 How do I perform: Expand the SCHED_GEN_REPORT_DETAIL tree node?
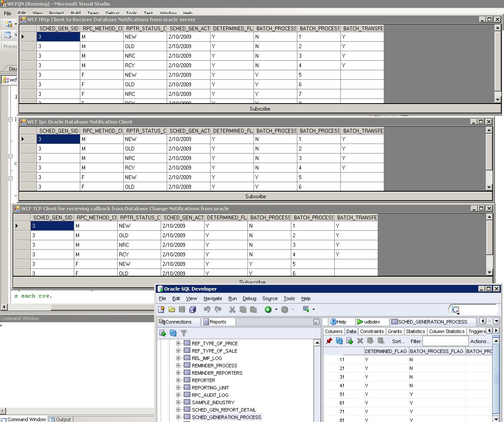tap(178, 410)
